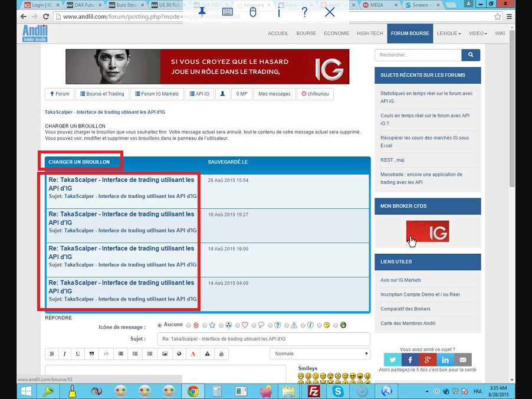Select the radioactive message icon radio
The height and width of the screenshot is (399, 532).
click(221, 325)
